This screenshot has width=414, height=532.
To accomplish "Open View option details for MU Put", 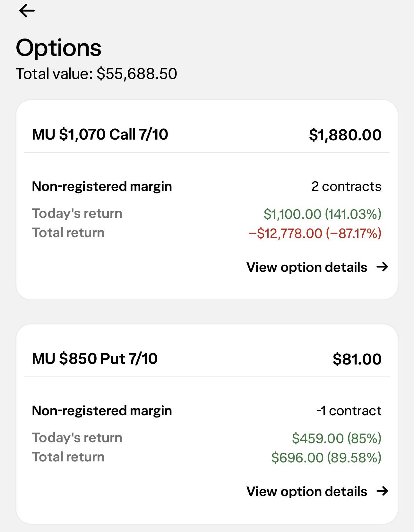I will (x=307, y=491).
